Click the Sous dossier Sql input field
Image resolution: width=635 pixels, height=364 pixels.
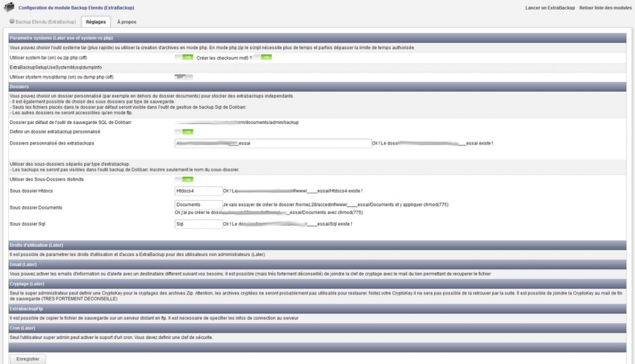pos(198,224)
